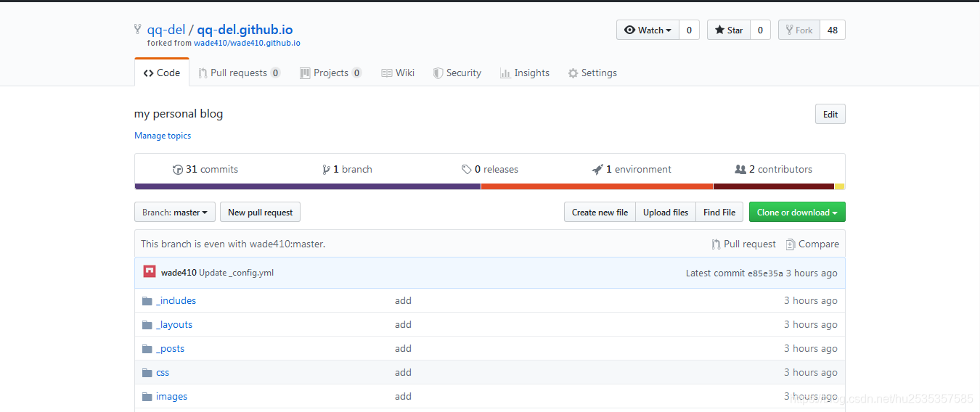Viewport: 980px width, 412px height.
Task: View the 31 commits
Action: click(x=205, y=170)
